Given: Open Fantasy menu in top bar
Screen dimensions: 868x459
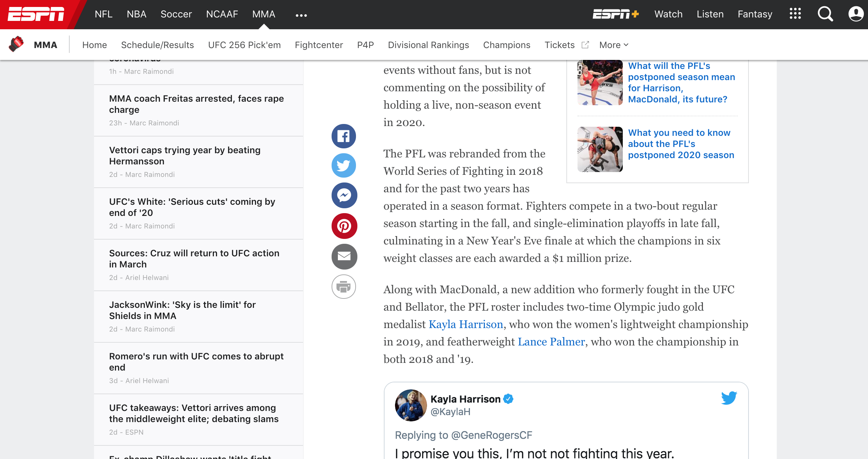Looking at the screenshot, I should pyautogui.click(x=755, y=14).
